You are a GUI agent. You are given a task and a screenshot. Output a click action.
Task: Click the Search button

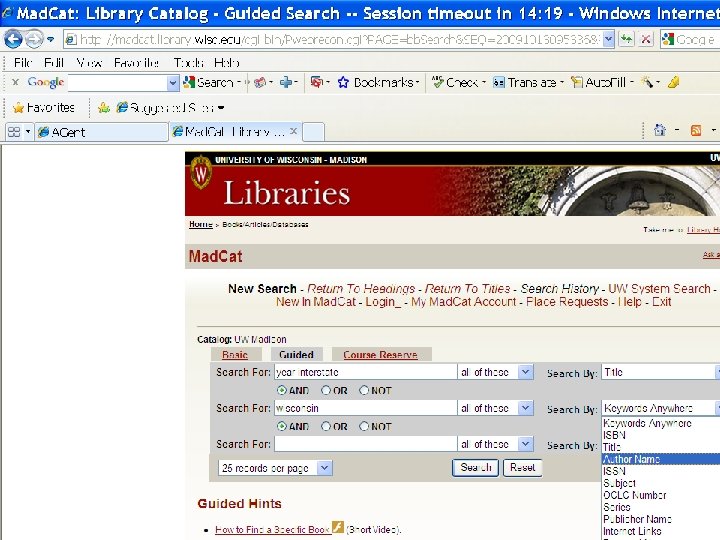[475, 467]
